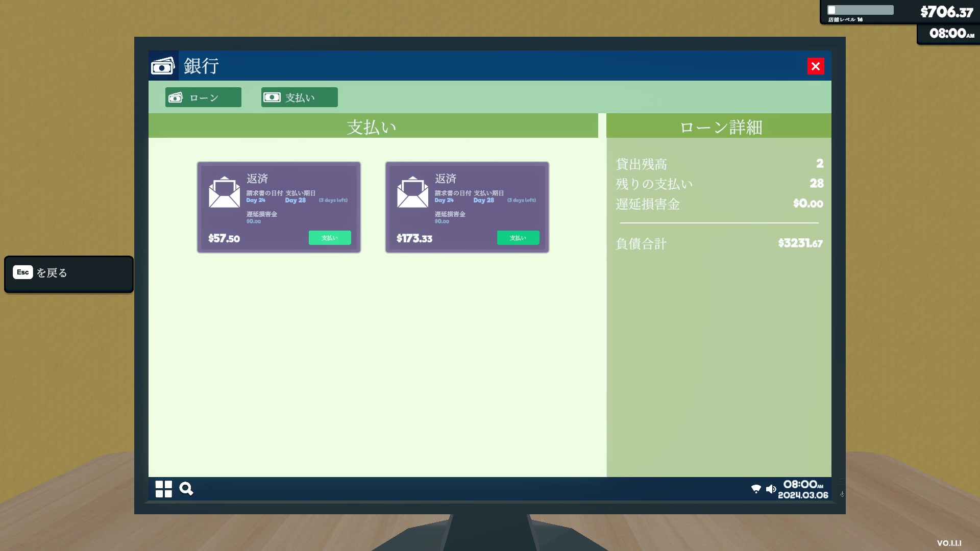Pay the $173.33 repayment bill

pyautogui.click(x=518, y=238)
